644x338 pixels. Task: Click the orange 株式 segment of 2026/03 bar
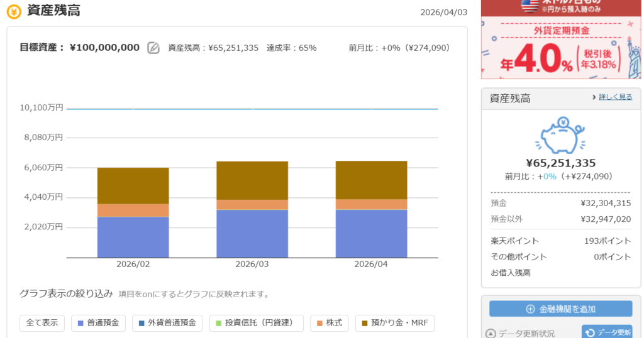pyautogui.click(x=252, y=205)
